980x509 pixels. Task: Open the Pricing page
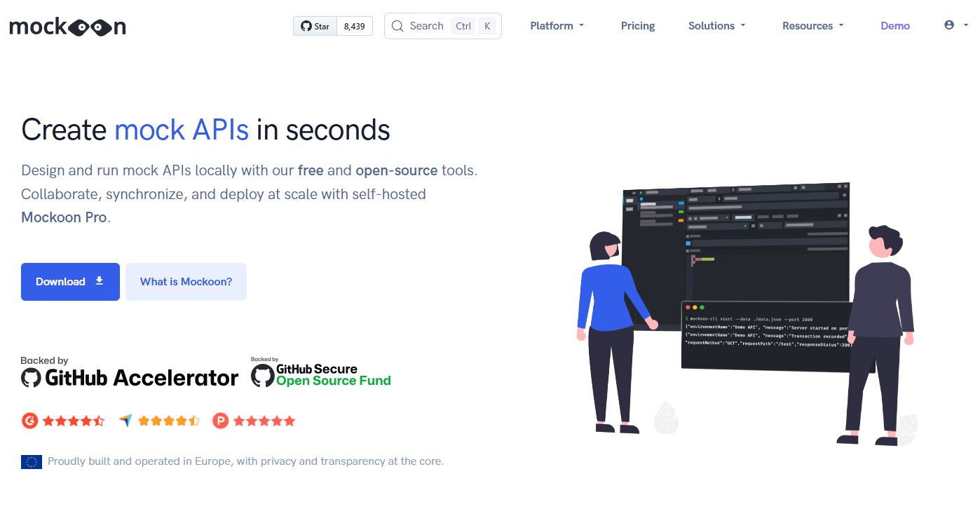tap(638, 26)
